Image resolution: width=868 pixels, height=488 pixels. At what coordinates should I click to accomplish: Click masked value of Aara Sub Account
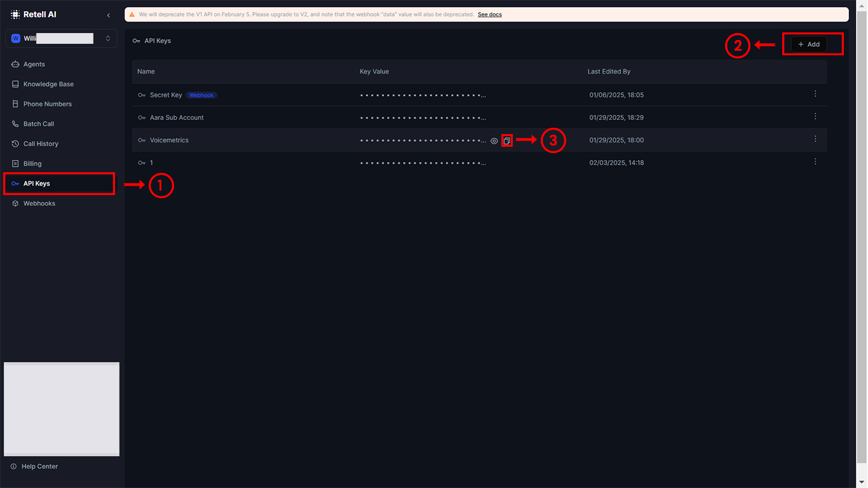click(x=423, y=118)
